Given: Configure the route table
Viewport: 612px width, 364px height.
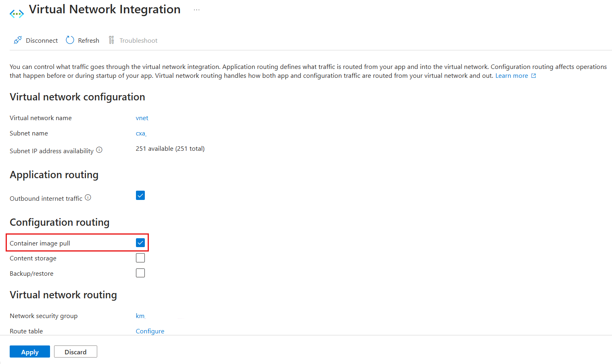Looking at the screenshot, I should pos(150,331).
